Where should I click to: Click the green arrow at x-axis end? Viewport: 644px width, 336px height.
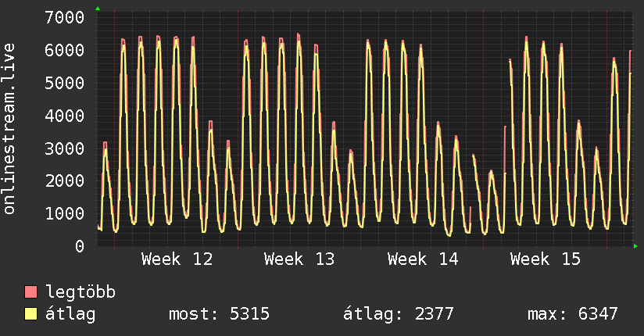[635, 246]
